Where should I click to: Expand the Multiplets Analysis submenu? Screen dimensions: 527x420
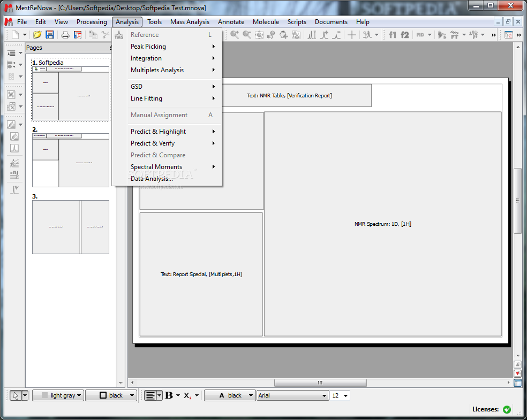point(174,70)
